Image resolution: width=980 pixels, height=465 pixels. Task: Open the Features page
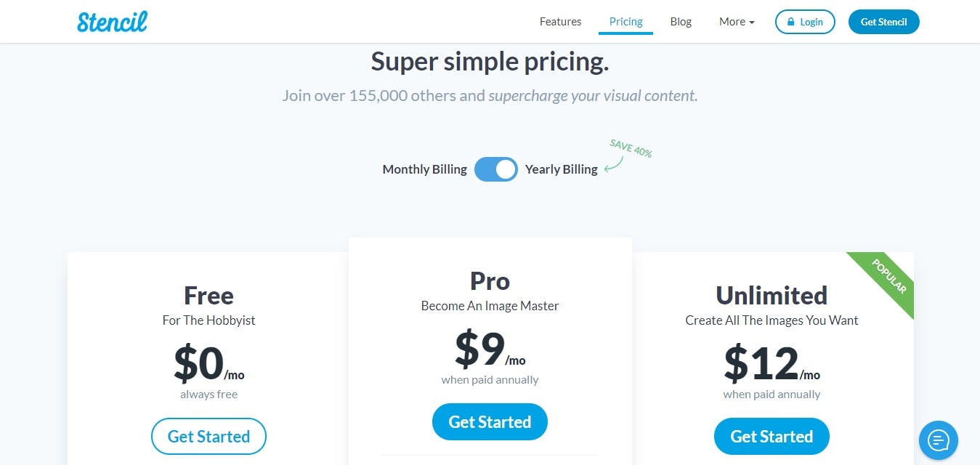pyautogui.click(x=560, y=22)
